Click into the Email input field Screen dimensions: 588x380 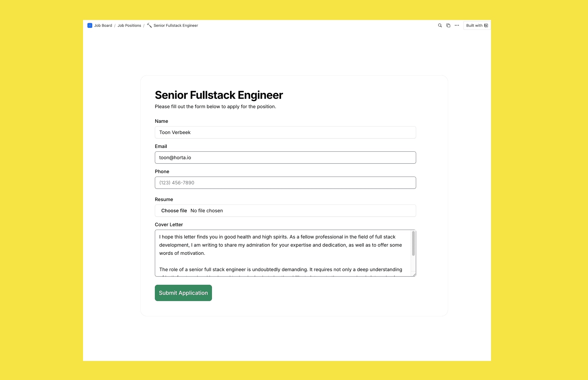pos(285,158)
